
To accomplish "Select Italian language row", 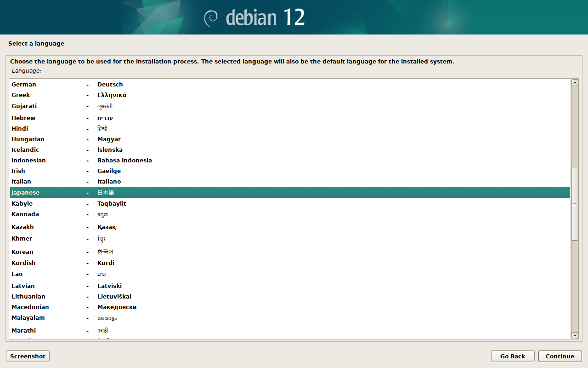I will [290, 181].
